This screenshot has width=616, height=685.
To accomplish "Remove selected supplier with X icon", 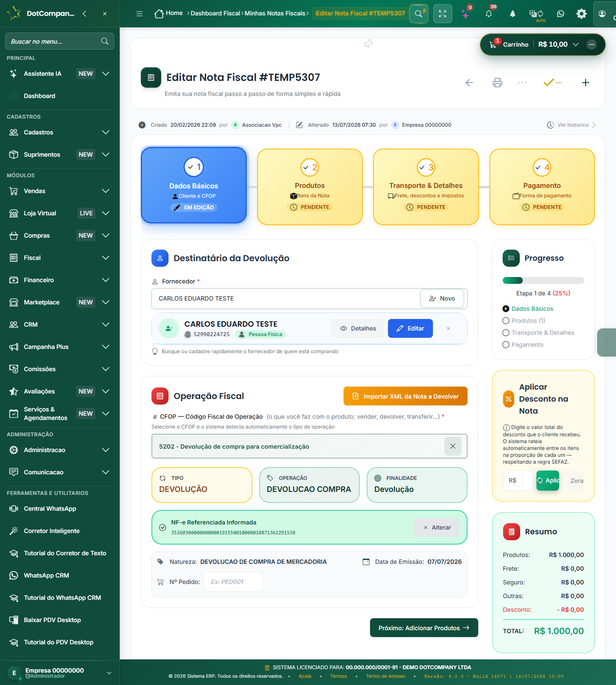I will point(448,328).
